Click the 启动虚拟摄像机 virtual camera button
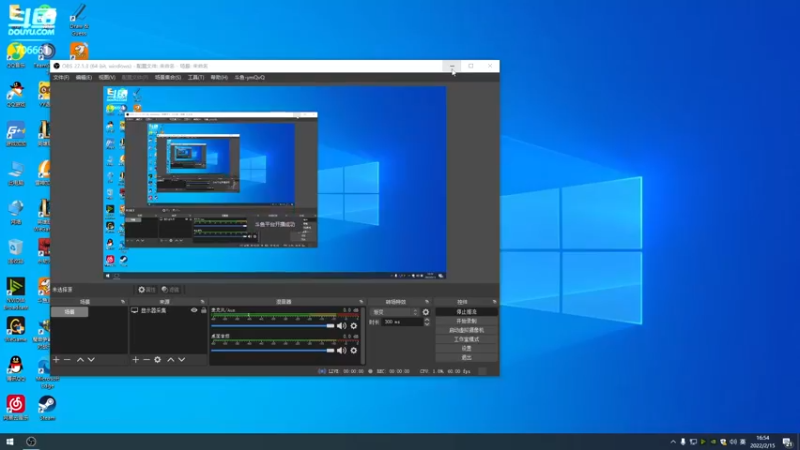This screenshot has height=450, width=800. point(466,330)
